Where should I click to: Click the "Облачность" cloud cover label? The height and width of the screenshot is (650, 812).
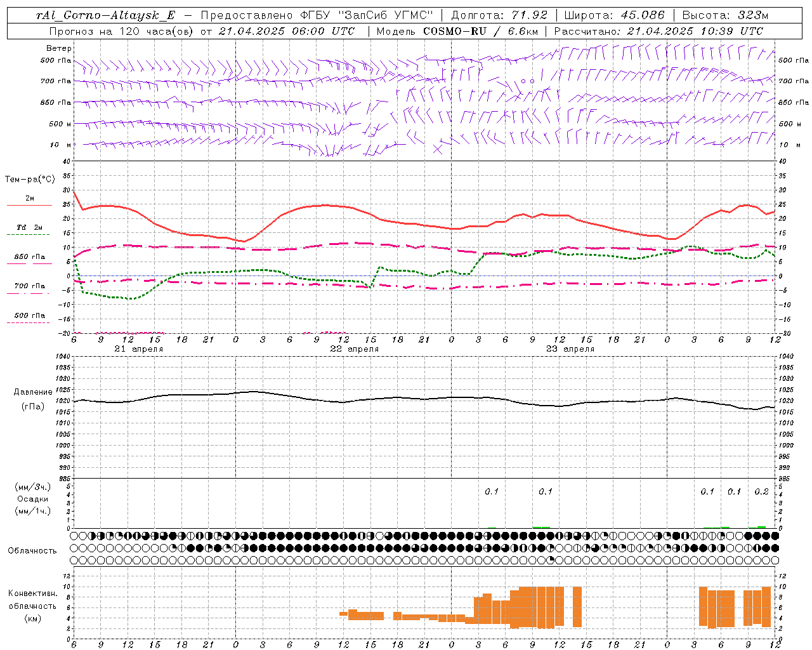(32, 551)
